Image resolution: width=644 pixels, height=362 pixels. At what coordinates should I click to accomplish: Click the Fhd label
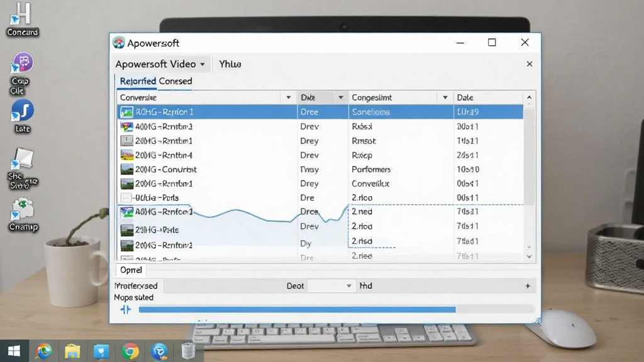tap(365, 286)
